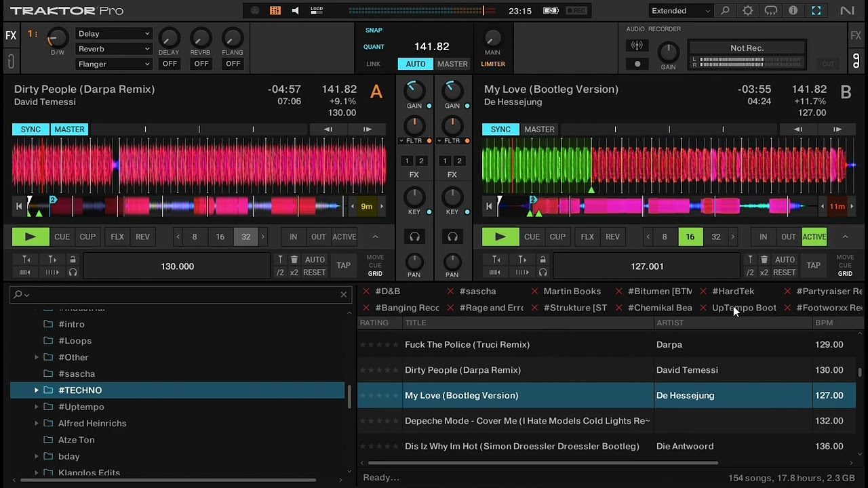Click the headset icon in the header
Screen dimensions: 868x488
[x=771, y=11]
